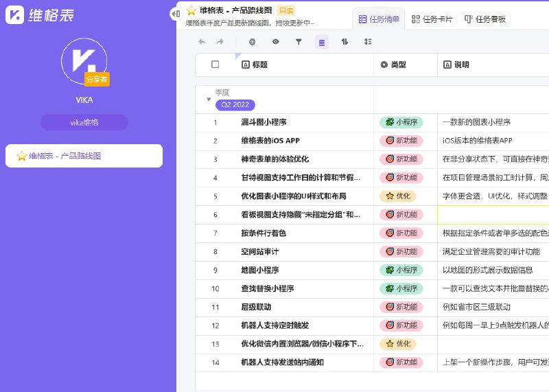The height and width of the screenshot is (392, 549).
Task: Click the yellow 优化 tag in row 5
Action: pyautogui.click(x=398, y=196)
